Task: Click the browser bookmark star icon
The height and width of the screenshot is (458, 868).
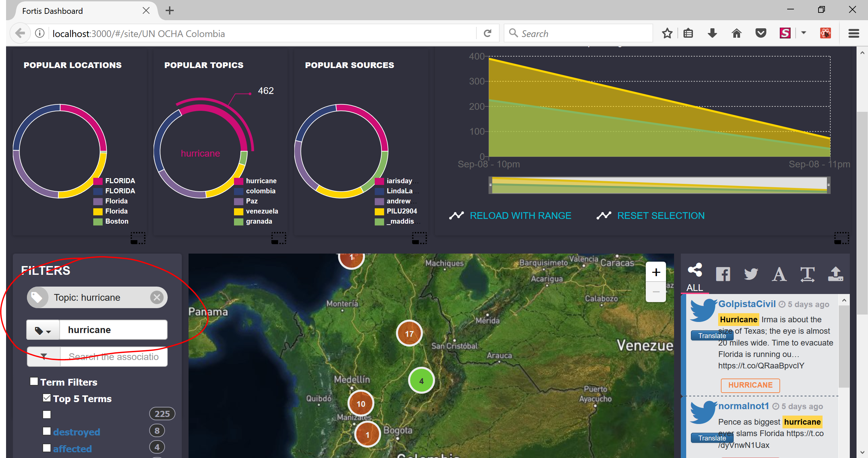Action: click(x=667, y=33)
